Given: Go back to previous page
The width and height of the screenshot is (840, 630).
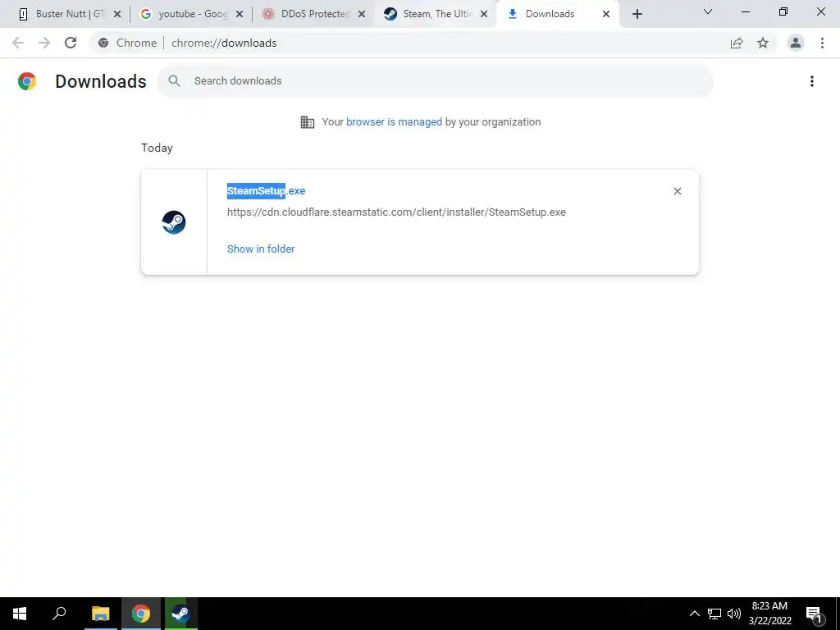Looking at the screenshot, I should tap(18, 43).
